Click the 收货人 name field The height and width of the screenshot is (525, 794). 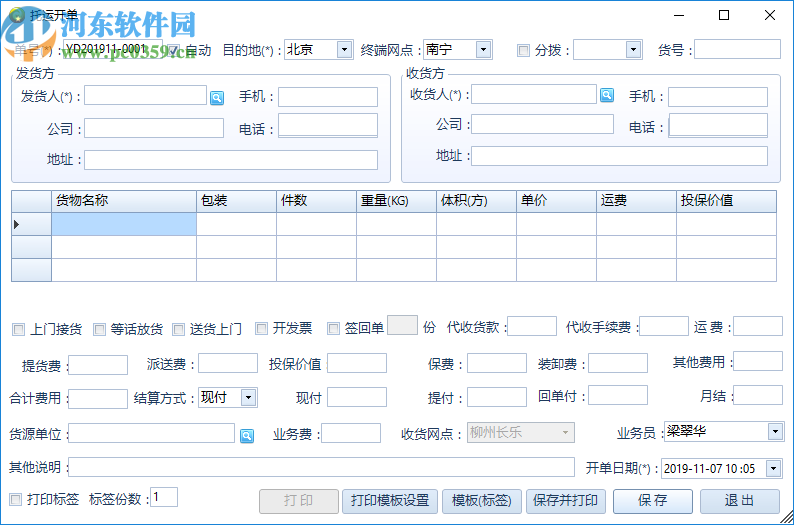[534, 94]
